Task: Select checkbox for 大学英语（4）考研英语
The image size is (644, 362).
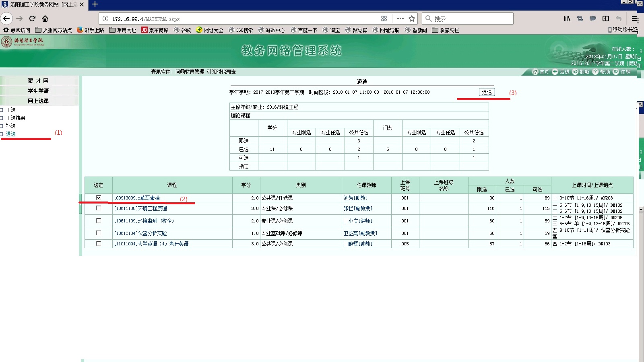Action: (x=99, y=243)
